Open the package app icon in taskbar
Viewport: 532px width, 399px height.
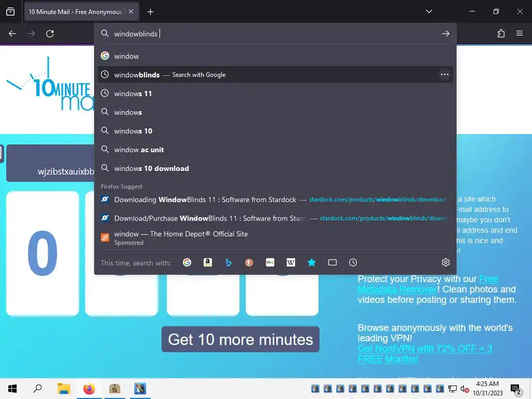(x=115, y=389)
